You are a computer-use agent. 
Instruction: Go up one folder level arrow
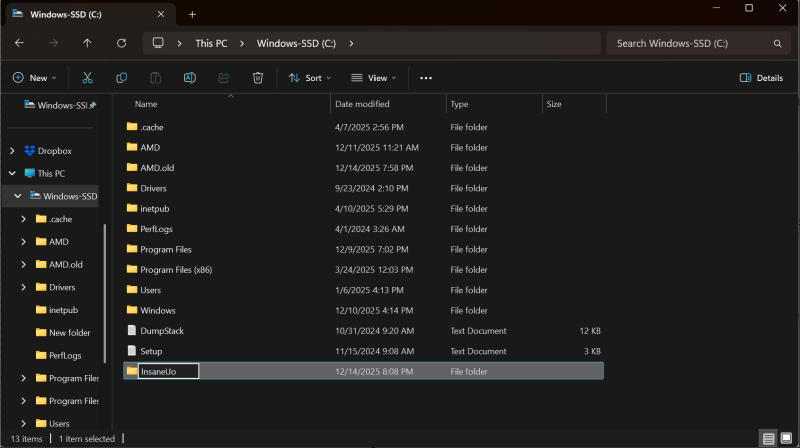tap(87, 43)
